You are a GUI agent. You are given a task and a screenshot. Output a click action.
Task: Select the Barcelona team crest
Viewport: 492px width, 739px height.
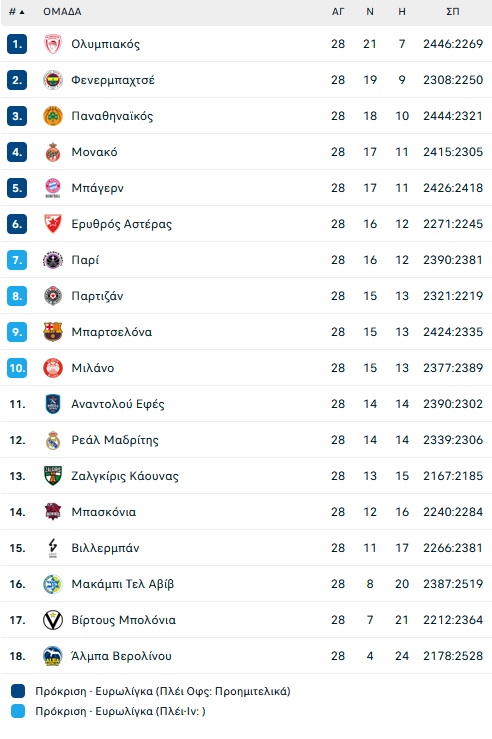53,332
